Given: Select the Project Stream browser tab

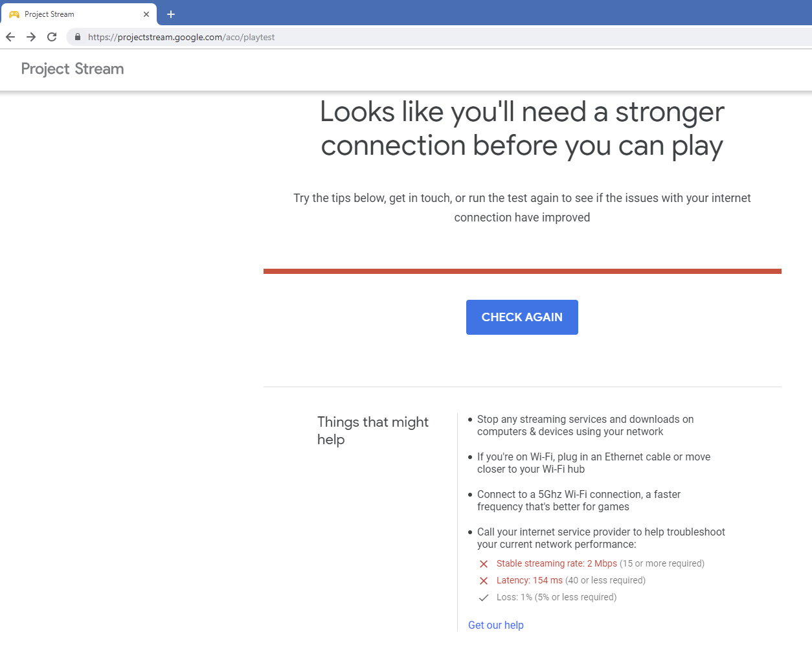Looking at the screenshot, I should [78, 14].
